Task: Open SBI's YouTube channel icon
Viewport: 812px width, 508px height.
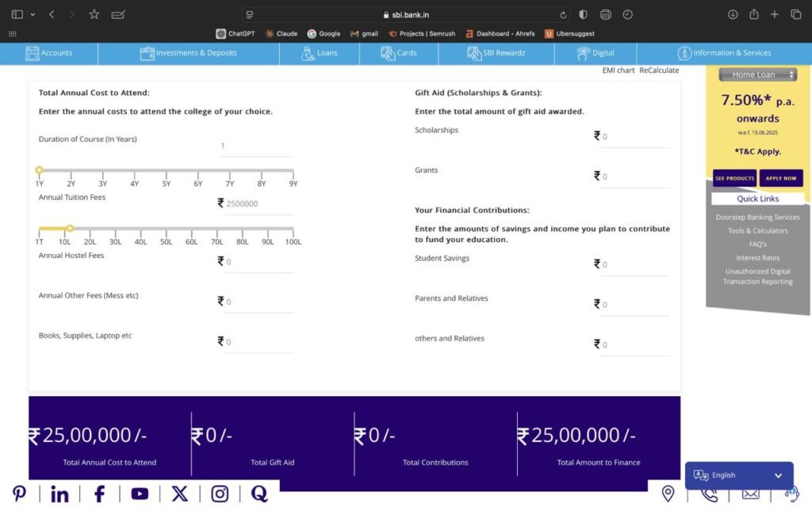Action: point(140,493)
